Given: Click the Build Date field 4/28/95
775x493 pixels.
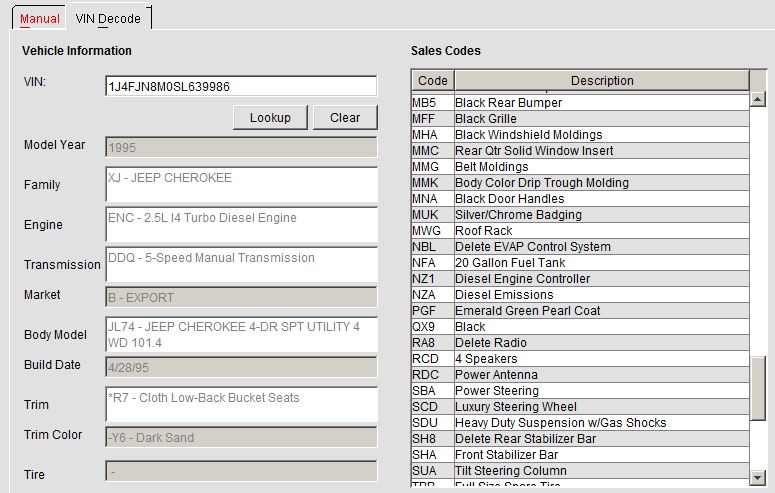Looking at the screenshot, I should (241, 367).
